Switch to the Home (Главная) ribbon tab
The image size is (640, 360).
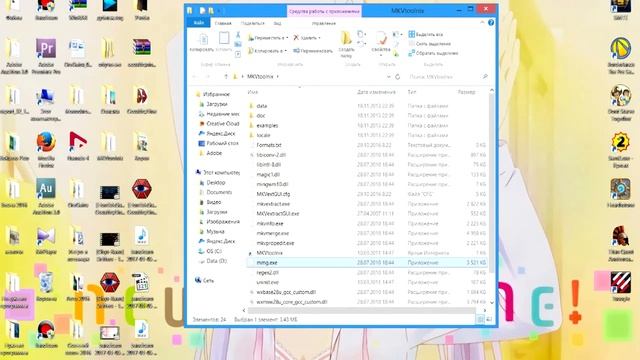tap(223, 23)
